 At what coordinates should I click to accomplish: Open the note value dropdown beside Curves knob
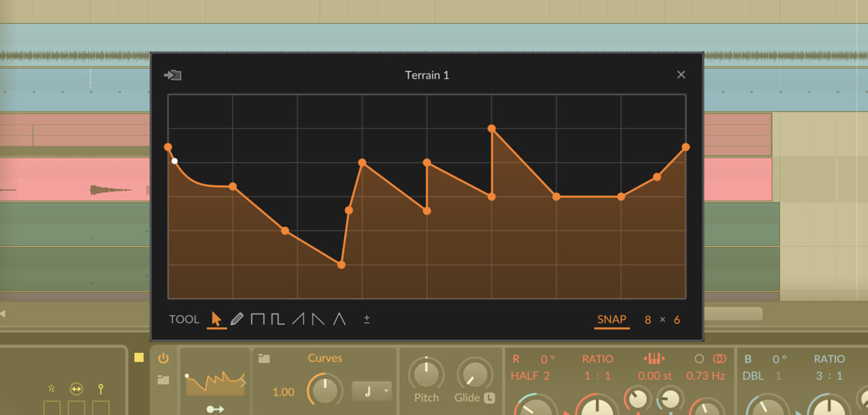(x=372, y=391)
